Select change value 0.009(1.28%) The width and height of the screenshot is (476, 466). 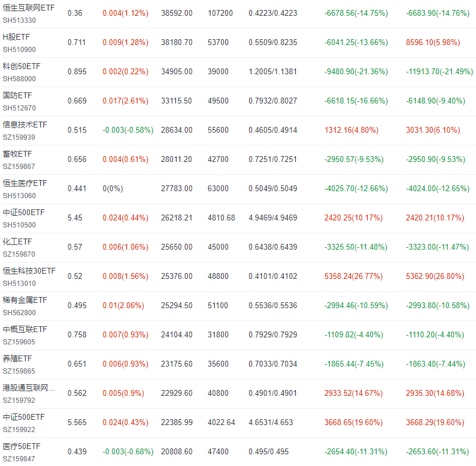pyautogui.click(x=125, y=43)
